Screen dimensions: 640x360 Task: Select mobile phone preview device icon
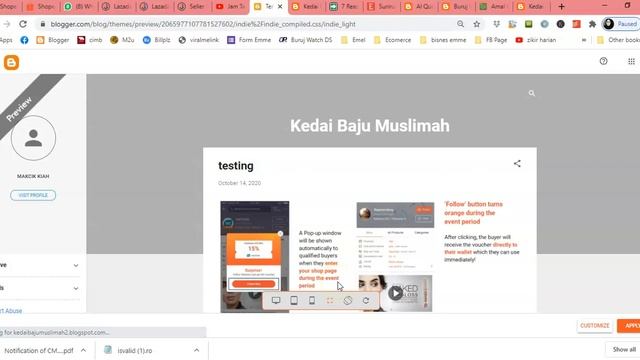[312, 300]
